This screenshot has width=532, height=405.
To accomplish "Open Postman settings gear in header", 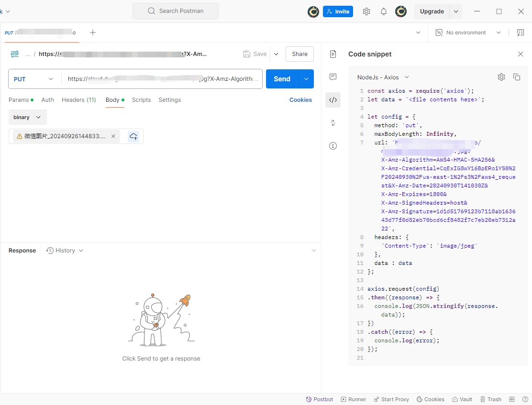I will coord(366,11).
